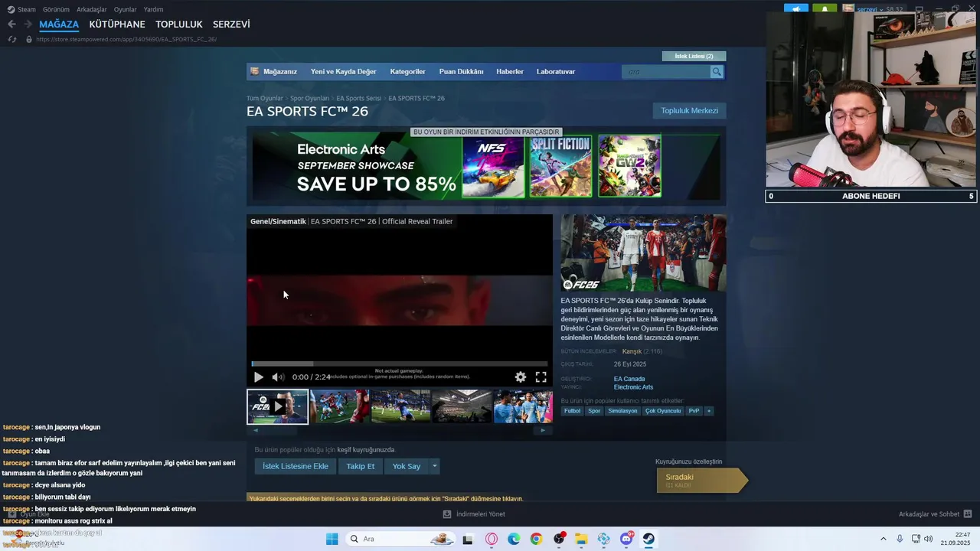Open trailer video settings gear
Screen dimensions: 980x551
pyautogui.click(x=521, y=377)
